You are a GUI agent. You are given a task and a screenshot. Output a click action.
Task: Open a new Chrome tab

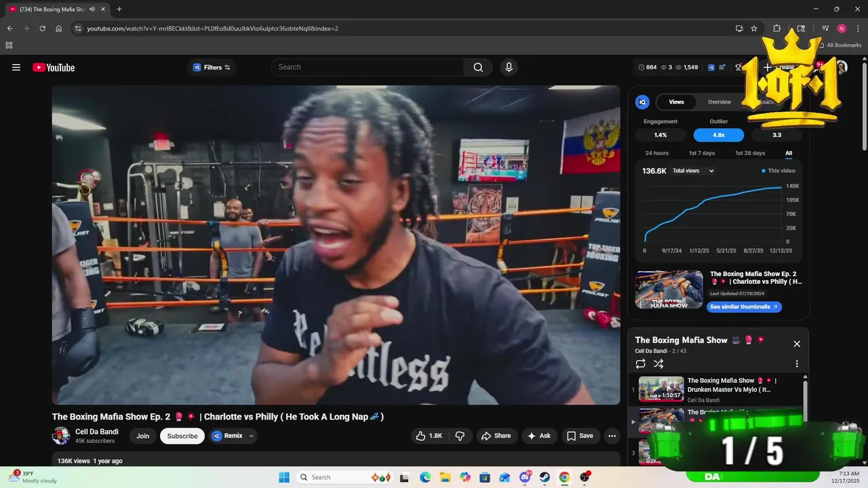119,9
